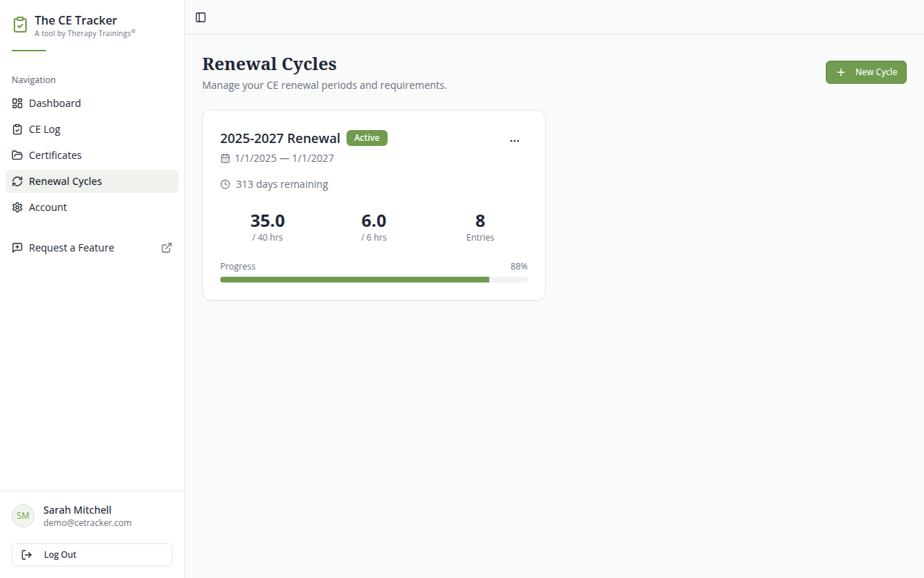Click the Certificates folder icon
The height and width of the screenshot is (578, 924).
click(17, 155)
